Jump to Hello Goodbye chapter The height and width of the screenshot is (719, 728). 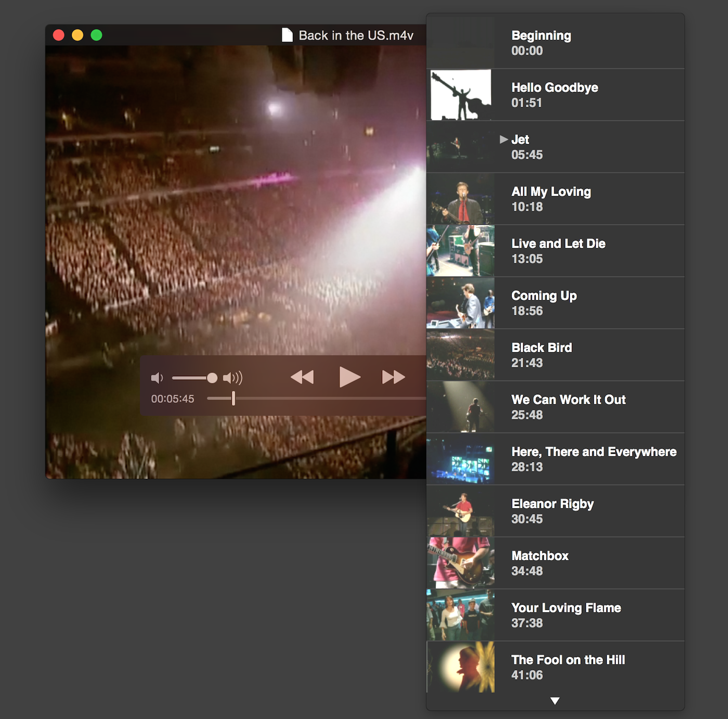555,95
